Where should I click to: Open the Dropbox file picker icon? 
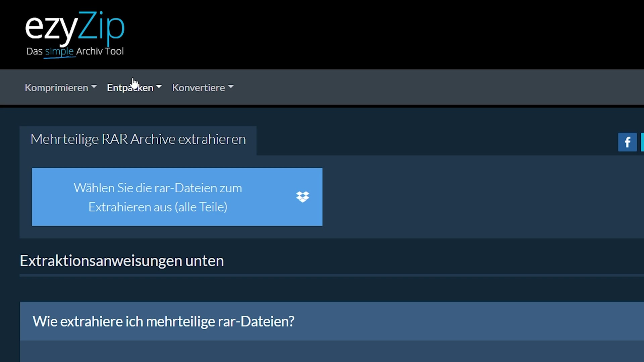pos(303,197)
